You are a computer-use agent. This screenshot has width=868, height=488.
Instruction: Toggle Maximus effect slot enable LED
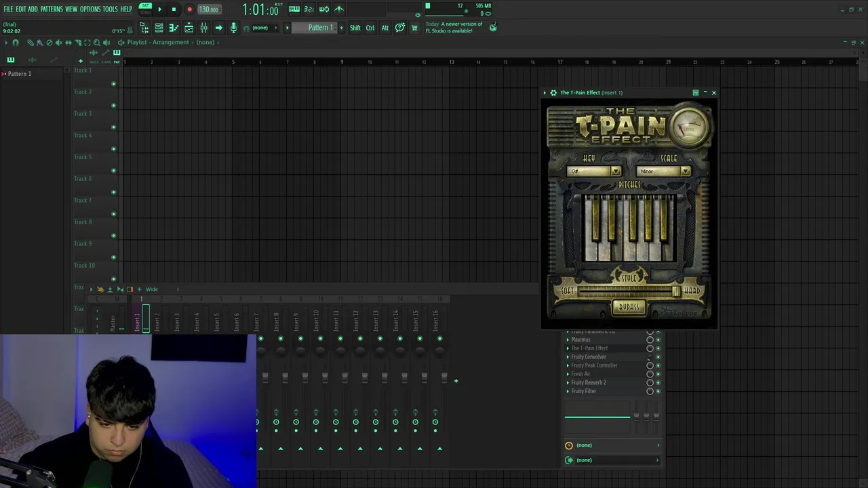[657, 340]
